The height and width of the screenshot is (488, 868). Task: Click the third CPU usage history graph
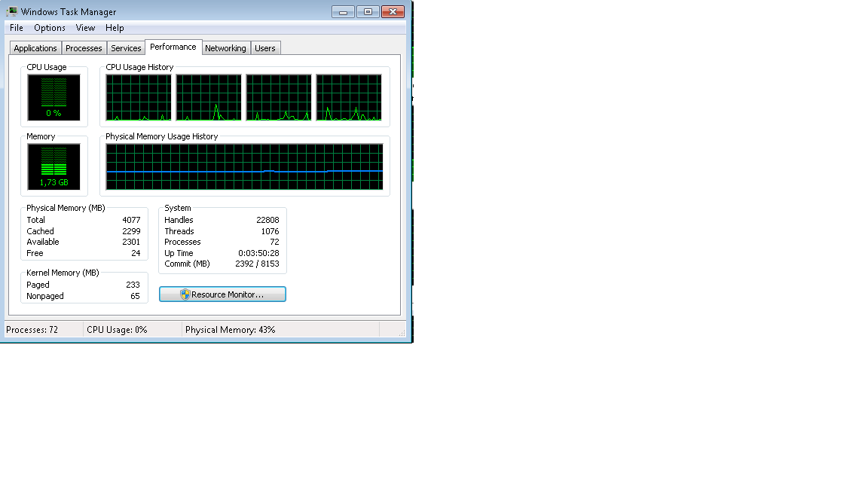(279, 97)
